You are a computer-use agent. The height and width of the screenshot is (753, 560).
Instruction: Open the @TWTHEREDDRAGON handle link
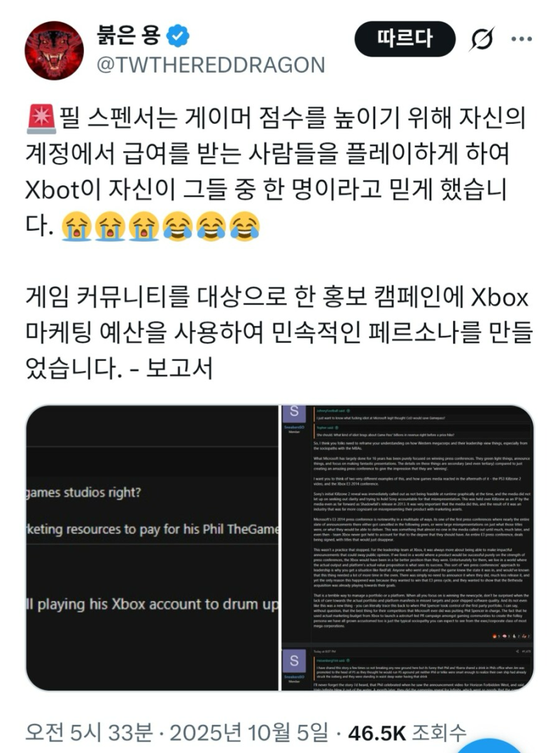211,65
